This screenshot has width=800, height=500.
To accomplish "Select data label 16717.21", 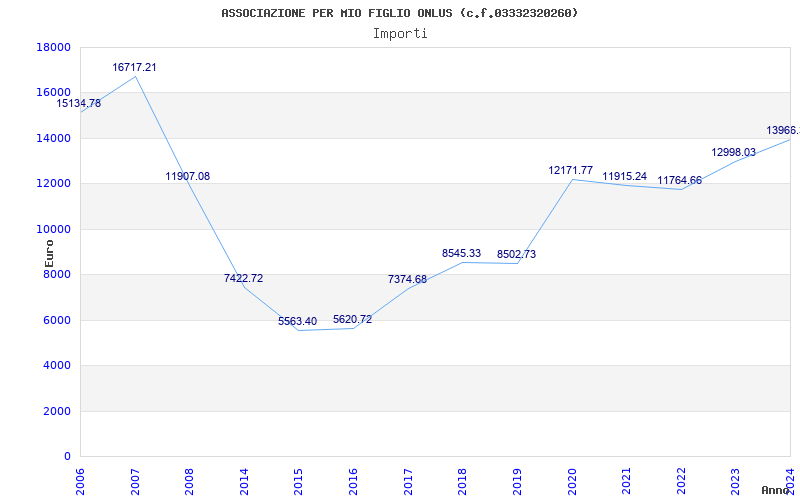I will tap(134, 67).
